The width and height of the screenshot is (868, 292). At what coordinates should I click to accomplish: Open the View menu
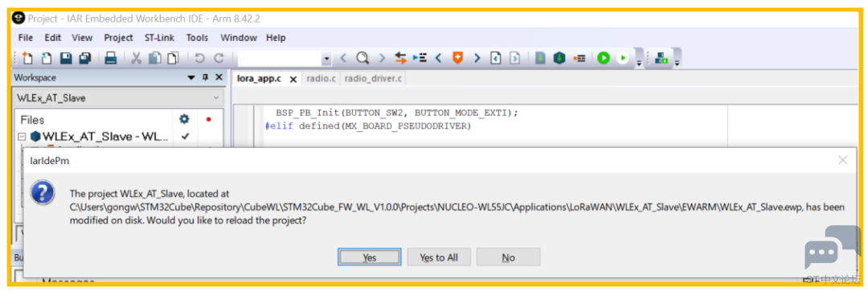point(82,38)
